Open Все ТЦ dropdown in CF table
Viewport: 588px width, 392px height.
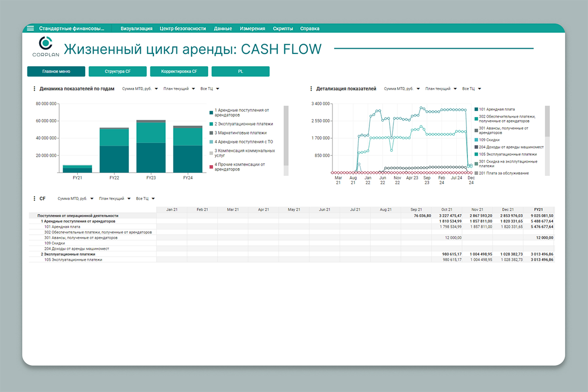click(x=146, y=199)
